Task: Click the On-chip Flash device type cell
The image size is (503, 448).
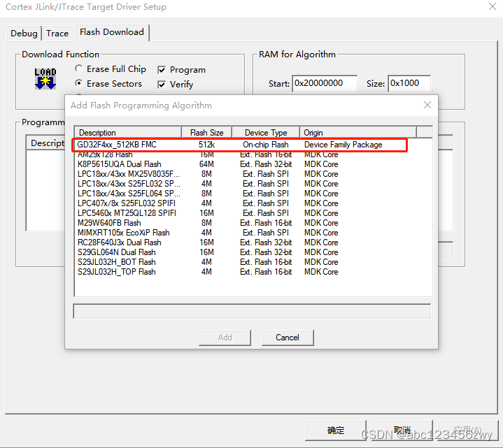Action: coord(266,145)
